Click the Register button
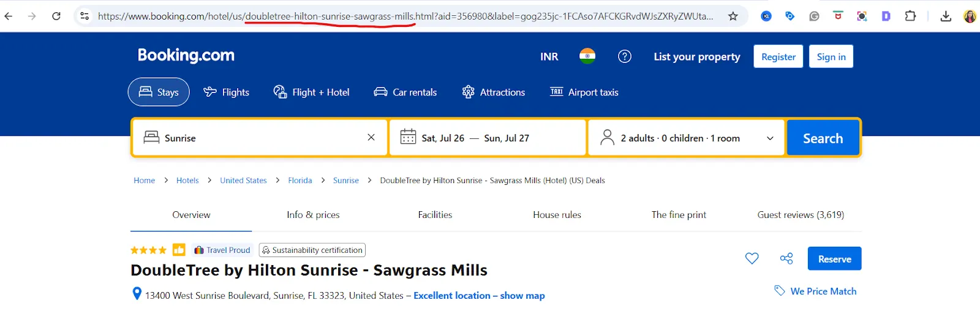The image size is (980, 311). pos(778,56)
